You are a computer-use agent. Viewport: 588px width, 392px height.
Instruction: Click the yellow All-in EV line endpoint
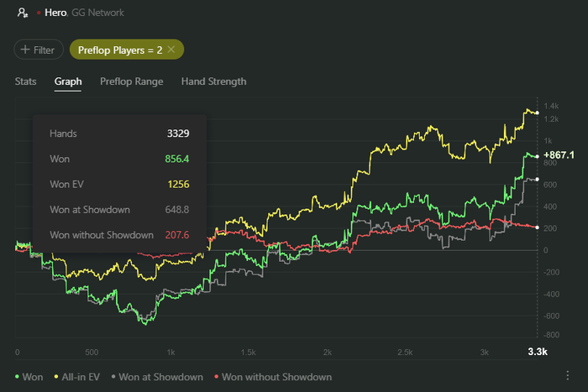[537, 112]
